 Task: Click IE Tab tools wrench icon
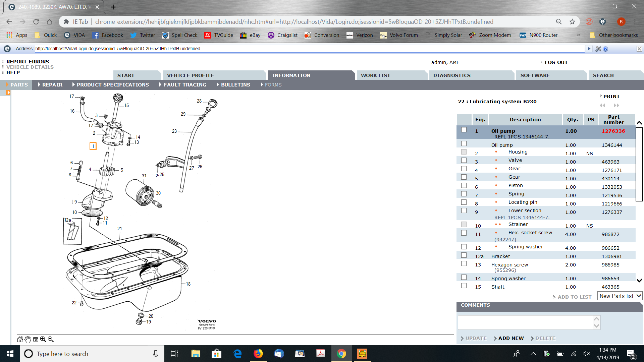(598, 49)
